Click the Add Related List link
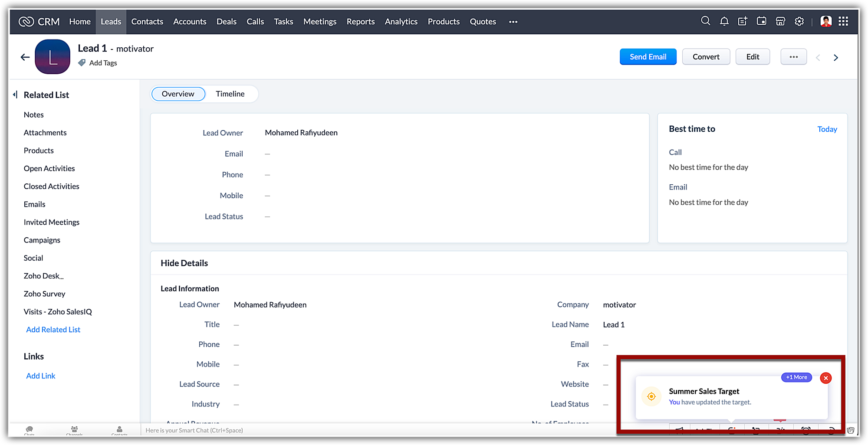 tap(53, 330)
